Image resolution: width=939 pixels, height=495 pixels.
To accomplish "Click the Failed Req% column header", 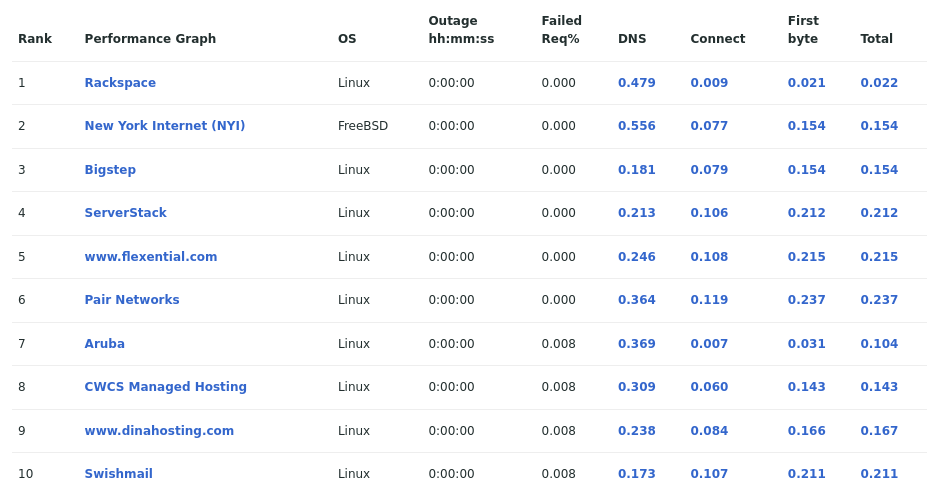I will (561, 30).
